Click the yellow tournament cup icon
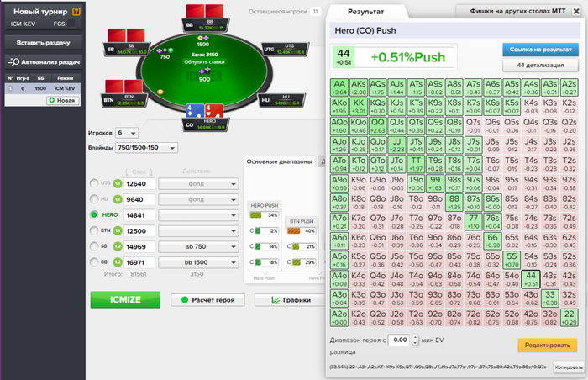The image size is (588, 380). (x=76, y=12)
